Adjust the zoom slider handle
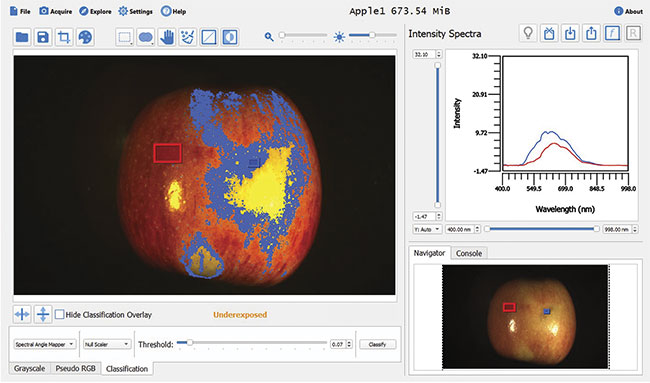This screenshot has height=383, width=650. tap(282, 35)
